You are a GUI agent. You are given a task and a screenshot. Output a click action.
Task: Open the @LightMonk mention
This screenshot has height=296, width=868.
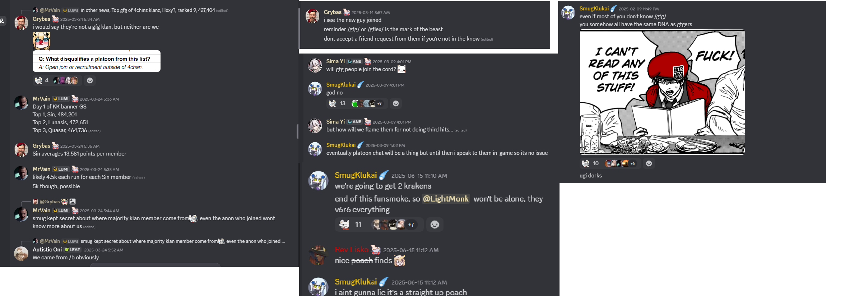pyautogui.click(x=446, y=199)
